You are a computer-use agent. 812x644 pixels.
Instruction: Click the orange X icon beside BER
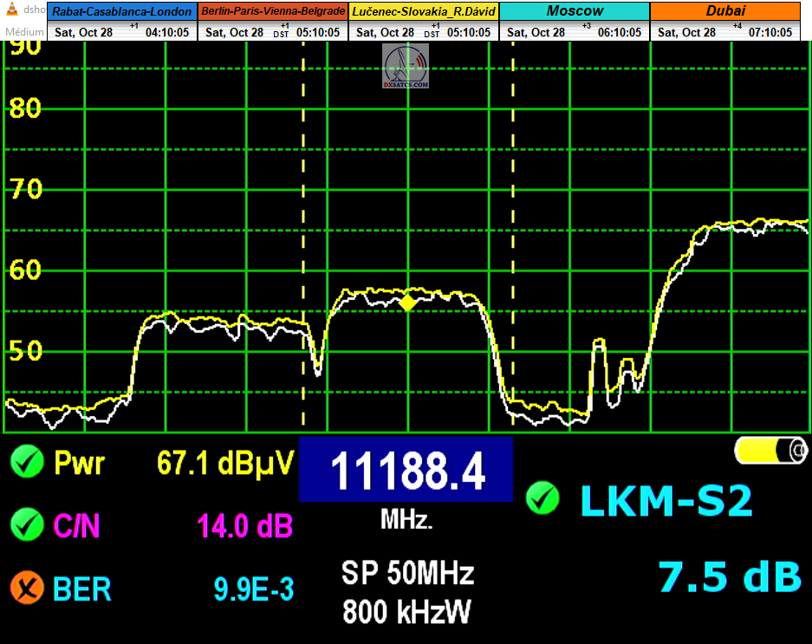[27, 589]
